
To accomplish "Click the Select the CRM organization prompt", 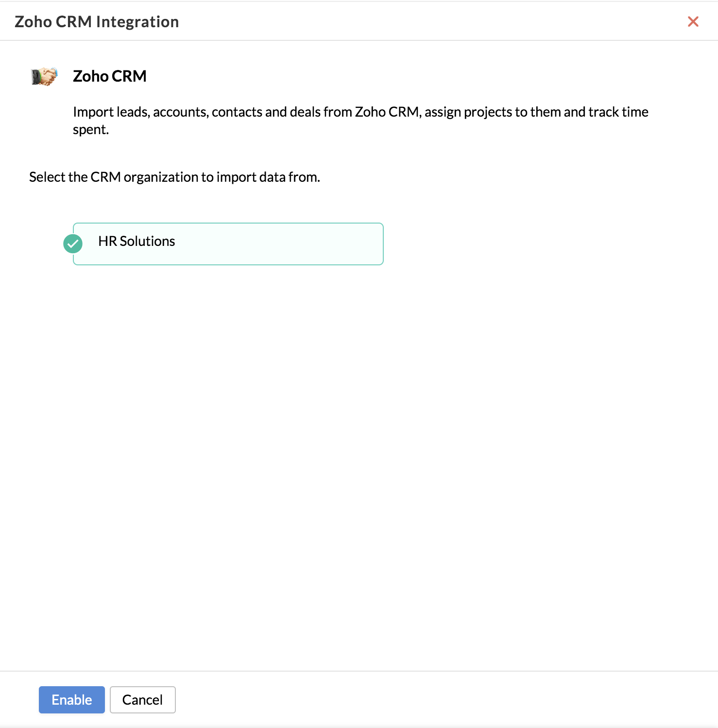I will click(174, 177).
